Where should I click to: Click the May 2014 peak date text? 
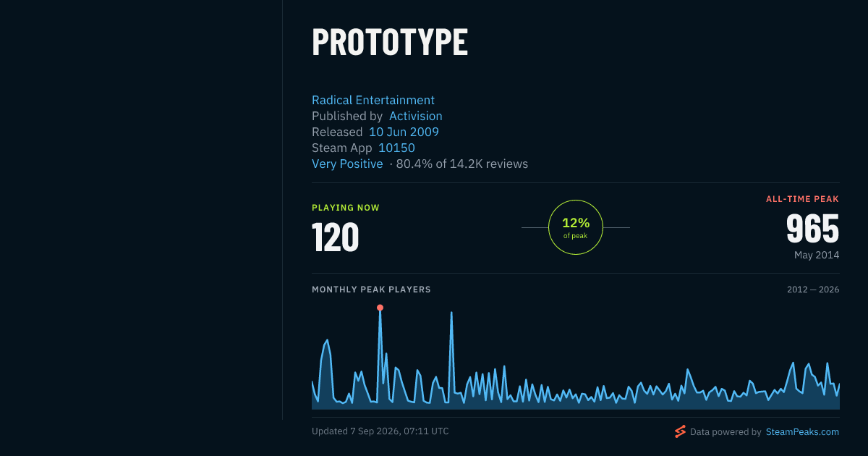(817, 255)
